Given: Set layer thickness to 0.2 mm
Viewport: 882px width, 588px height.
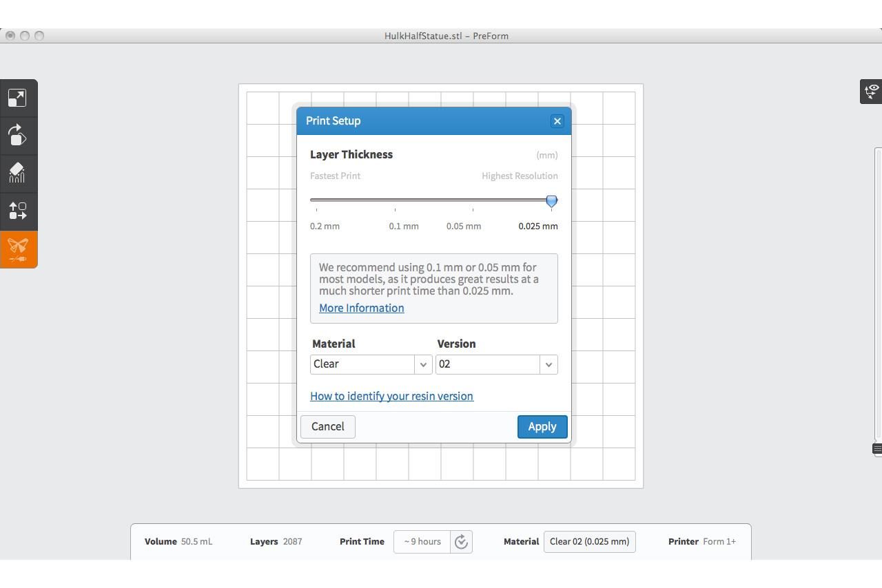Looking at the screenshot, I should 325,226.
